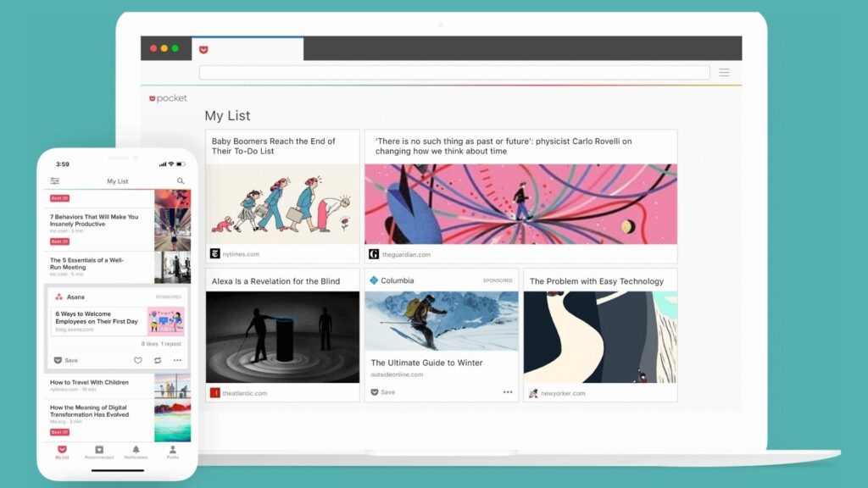Go to Profile tab on phone
This screenshot has height=488, width=868.
click(173, 452)
